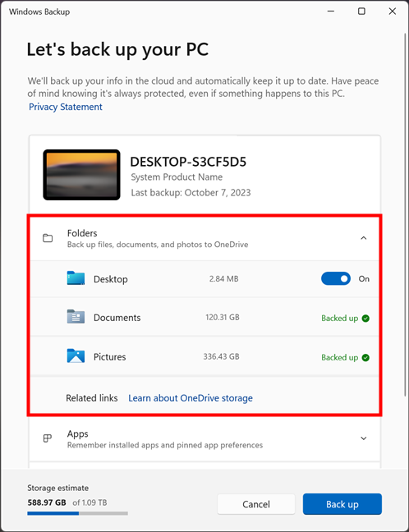409x532 pixels.
Task: Click the 336.43 GB Pictures size
Action: pos(221,356)
